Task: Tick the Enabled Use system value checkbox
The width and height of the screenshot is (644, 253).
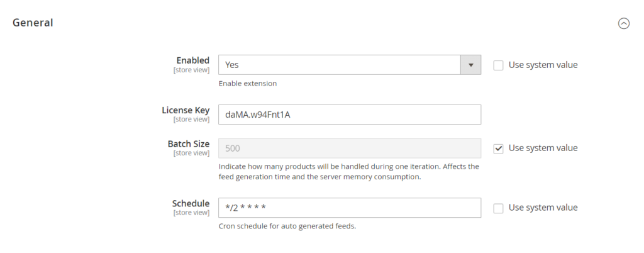Action: click(x=499, y=65)
